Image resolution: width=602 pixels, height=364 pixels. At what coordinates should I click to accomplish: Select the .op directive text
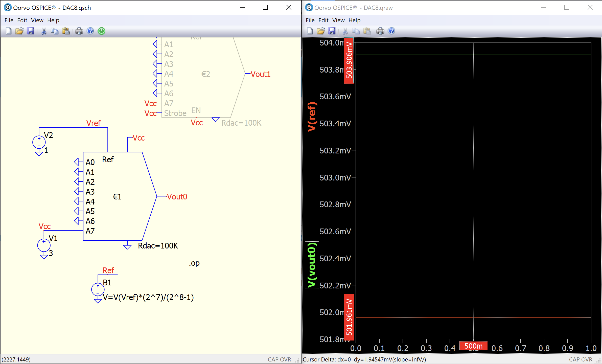pyautogui.click(x=194, y=263)
